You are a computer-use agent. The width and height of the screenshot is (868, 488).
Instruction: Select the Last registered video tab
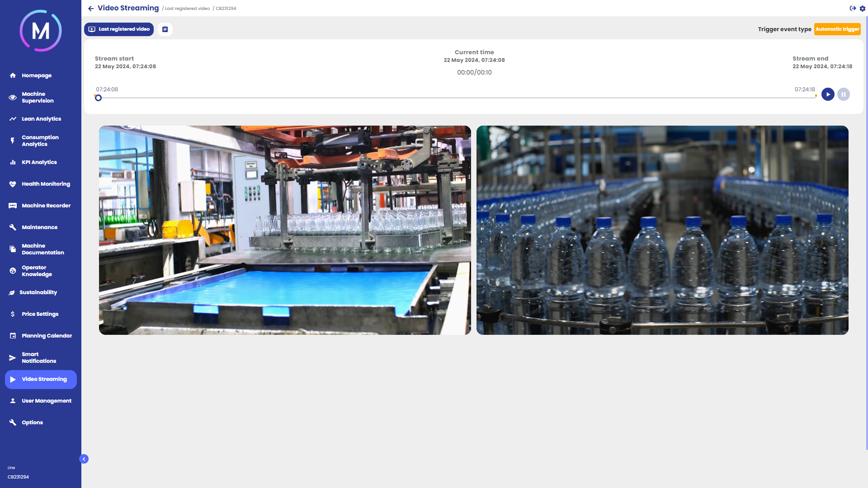coord(119,29)
